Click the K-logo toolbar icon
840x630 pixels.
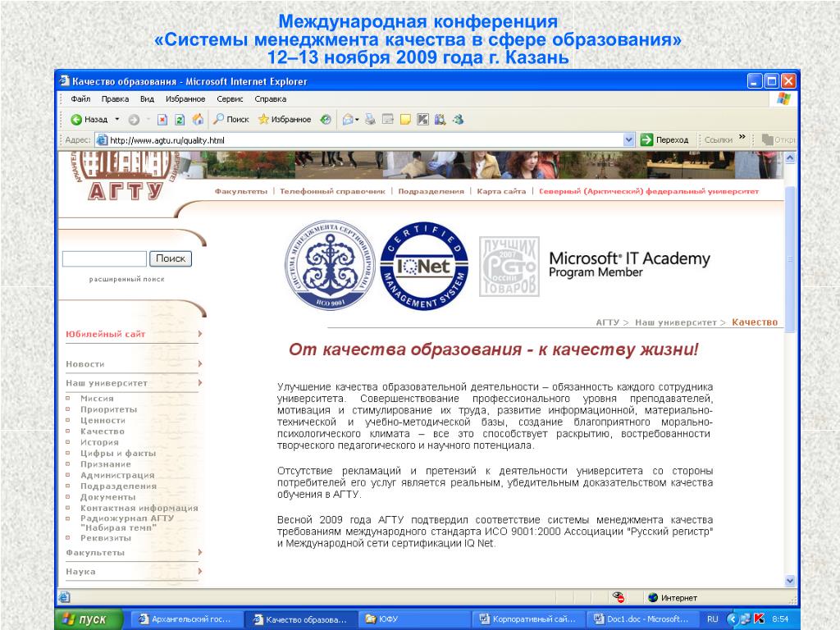tap(422, 120)
